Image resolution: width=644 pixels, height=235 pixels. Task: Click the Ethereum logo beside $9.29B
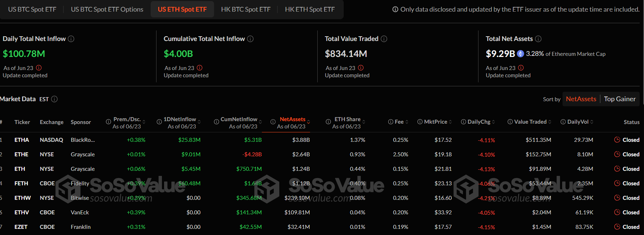tap(520, 54)
